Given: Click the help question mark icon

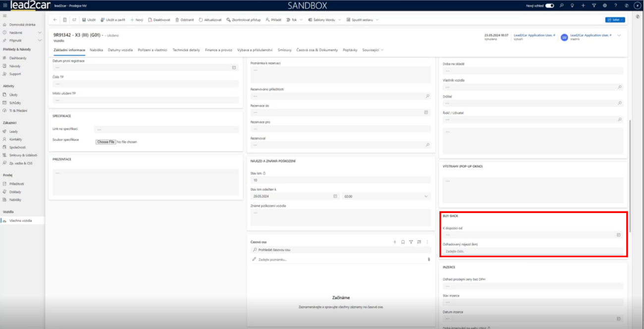Looking at the screenshot, I should pos(615,5).
